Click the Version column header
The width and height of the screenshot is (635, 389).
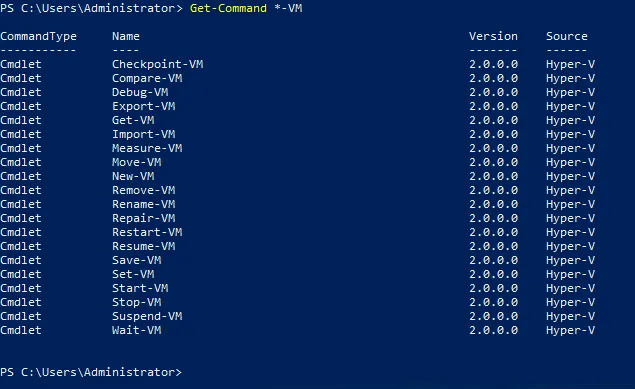click(x=493, y=36)
